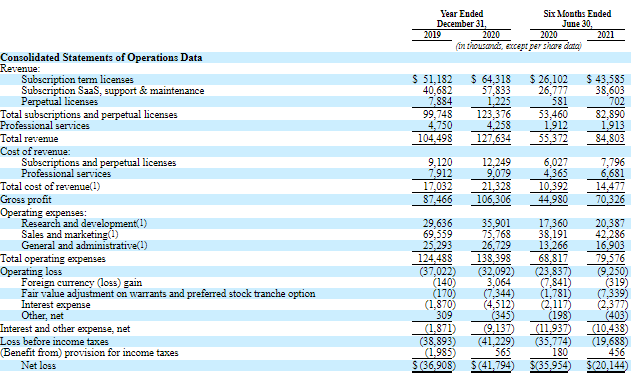This screenshot has height=387, width=639.
Task: Select the 2020 annual Gross profit value 106,306
Action: (x=493, y=200)
